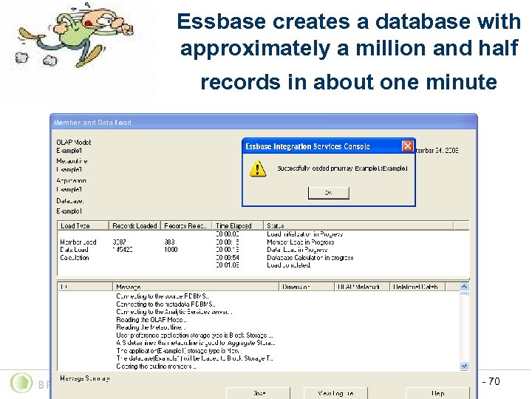Click the Member and Data Load title bar

[x=264, y=122]
